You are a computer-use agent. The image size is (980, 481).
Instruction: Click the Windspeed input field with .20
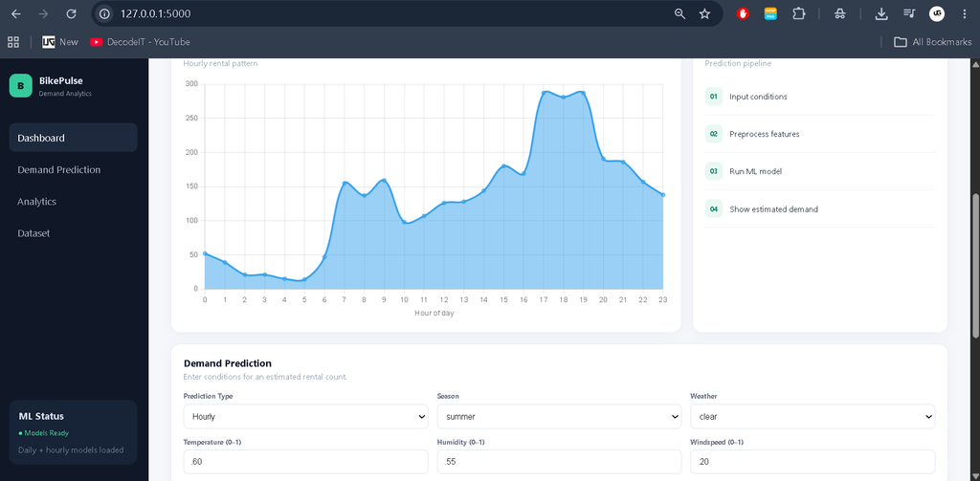pyautogui.click(x=813, y=462)
